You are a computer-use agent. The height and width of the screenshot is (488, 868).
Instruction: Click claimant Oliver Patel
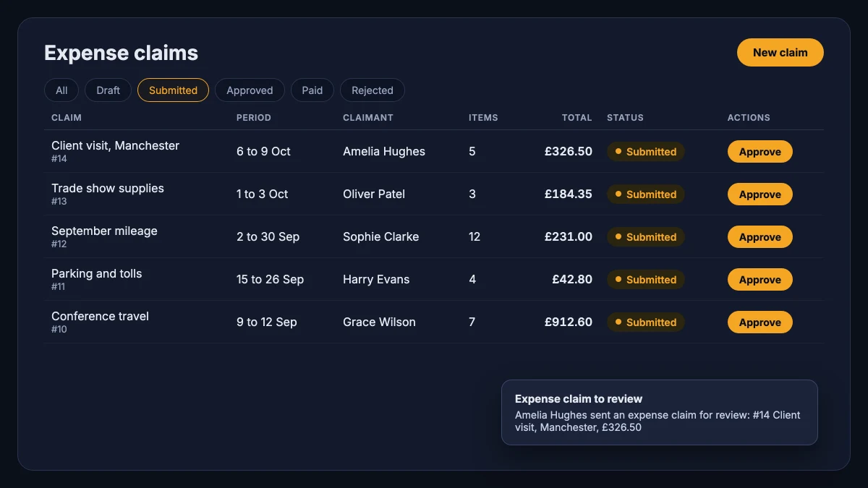click(374, 194)
